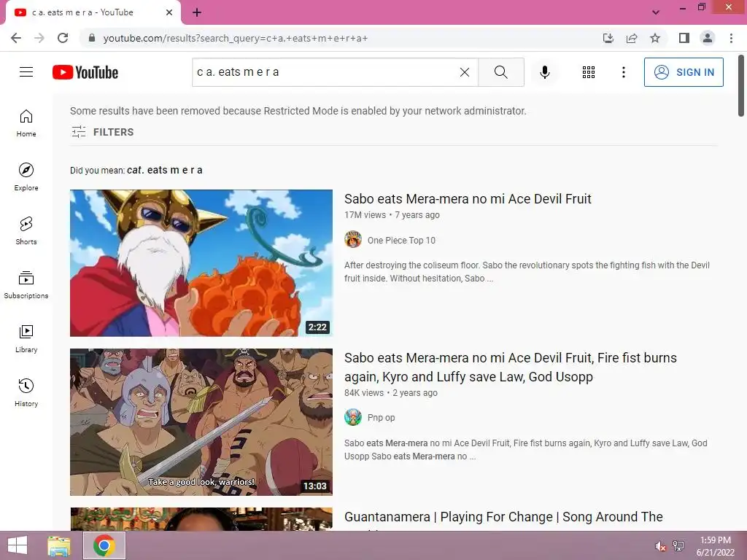View site information via the padlock icon
The image size is (747, 560).
tap(92, 38)
